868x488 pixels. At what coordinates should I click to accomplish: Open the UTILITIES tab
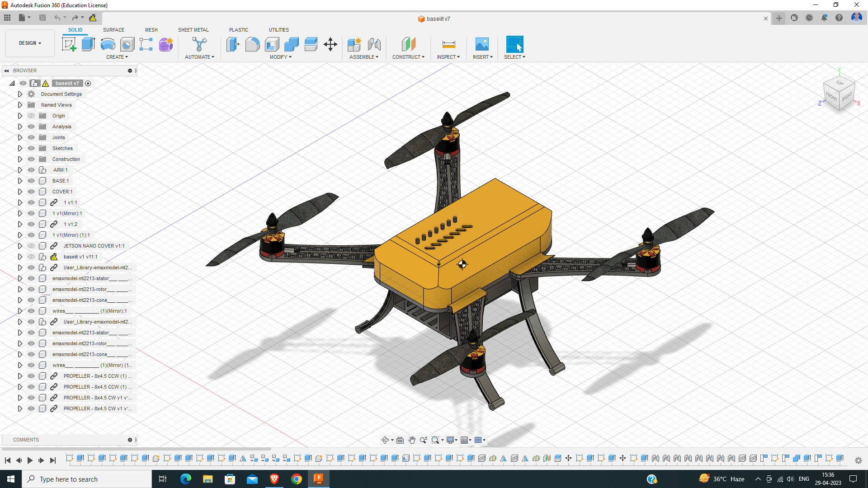[278, 30]
